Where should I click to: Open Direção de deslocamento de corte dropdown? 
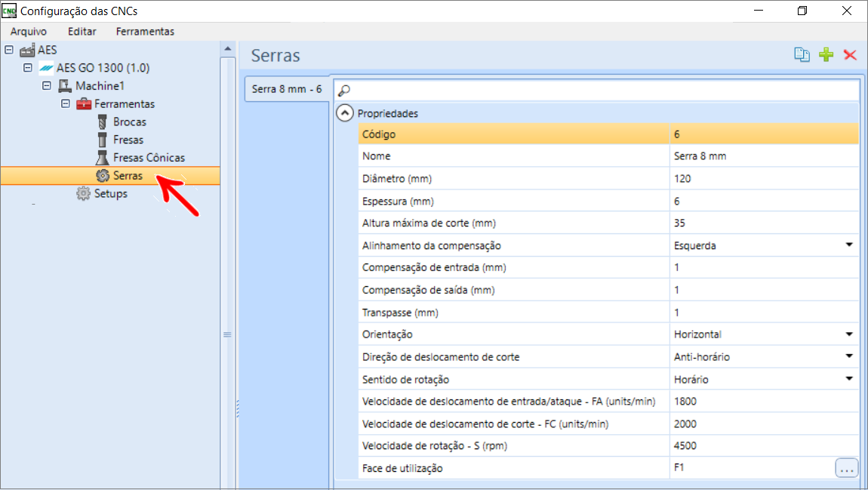849,356
